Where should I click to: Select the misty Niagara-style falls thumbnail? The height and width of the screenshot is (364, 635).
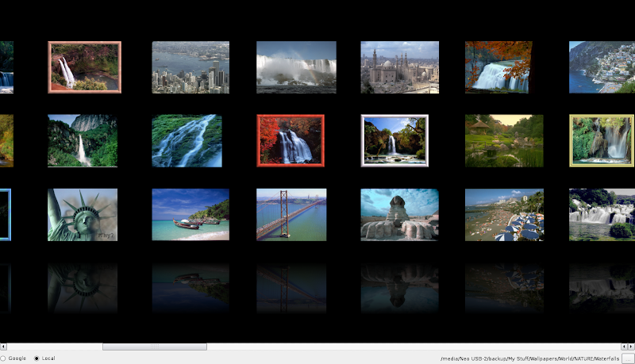[296, 67]
